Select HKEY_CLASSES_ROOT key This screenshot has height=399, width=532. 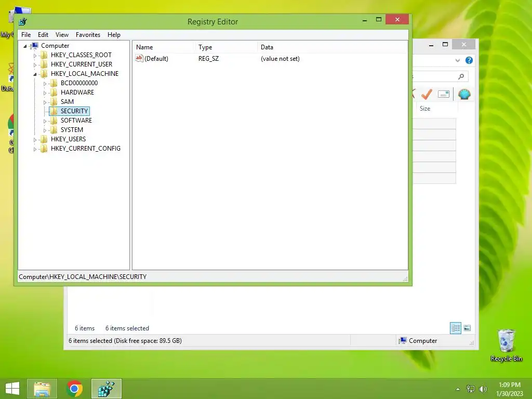pos(81,55)
